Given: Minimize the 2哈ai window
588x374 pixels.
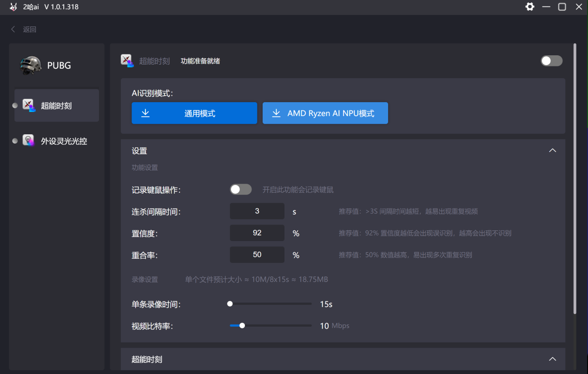Looking at the screenshot, I should [x=546, y=7].
